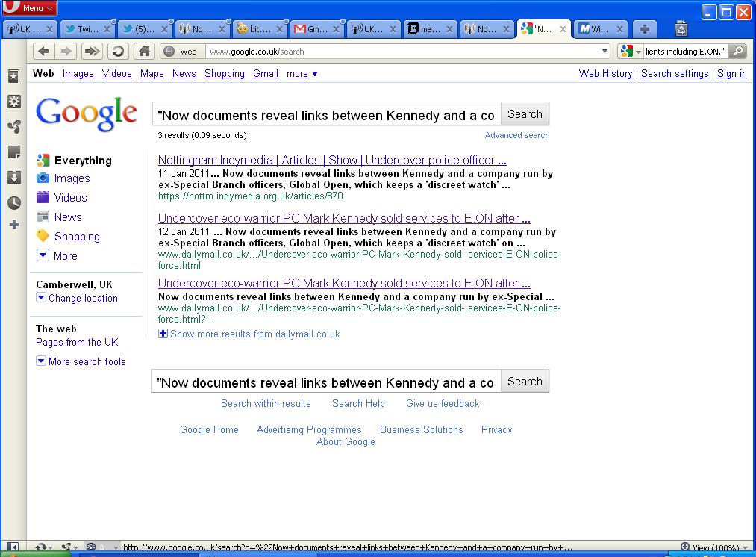Open the Nottingham Indymedia result link
The width and height of the screenshot is (756, 557).
click(332, 160)
